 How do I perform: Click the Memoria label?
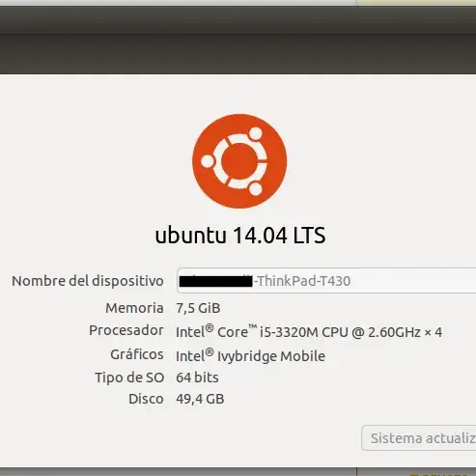(134, 308)
